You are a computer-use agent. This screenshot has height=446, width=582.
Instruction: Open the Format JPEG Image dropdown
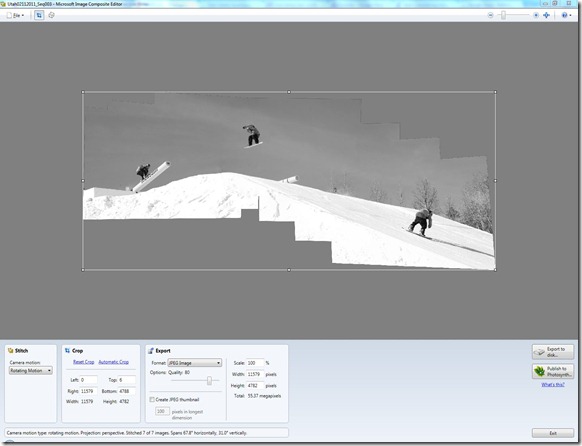(x=194, y=363)
